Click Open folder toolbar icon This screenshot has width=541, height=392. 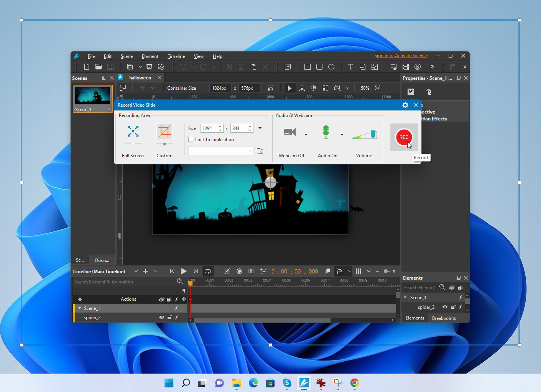99,67
